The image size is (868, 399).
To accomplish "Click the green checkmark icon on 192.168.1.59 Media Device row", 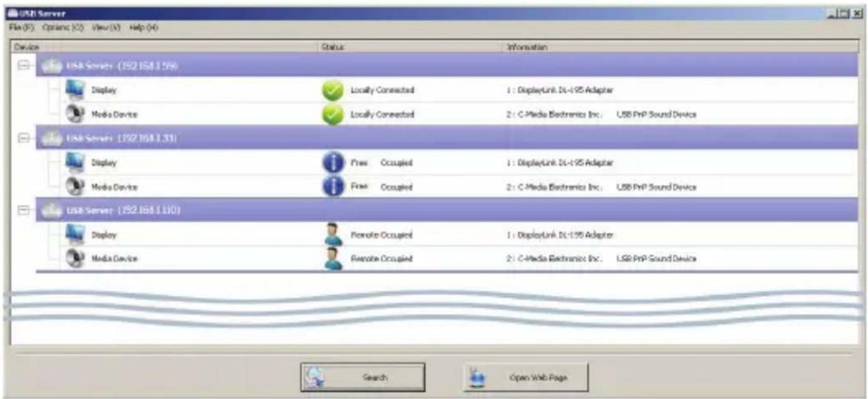I will click(332, 114).
